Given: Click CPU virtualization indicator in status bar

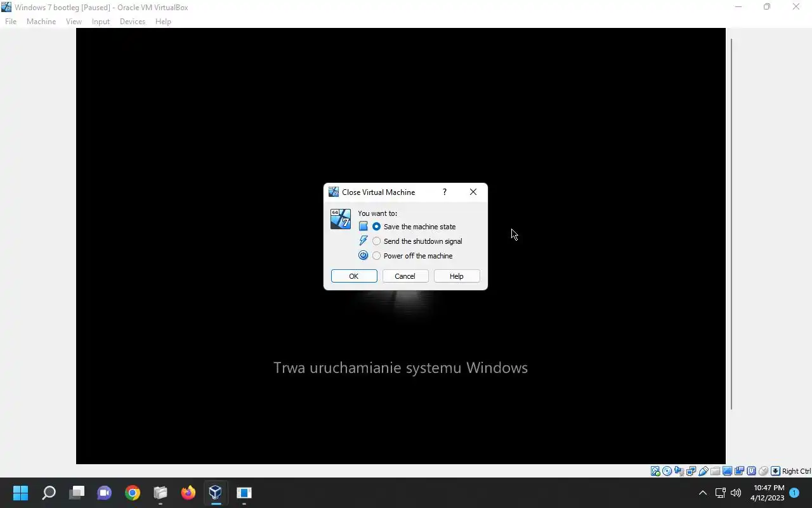Looking at the screenshot, I should coord(752,471).
